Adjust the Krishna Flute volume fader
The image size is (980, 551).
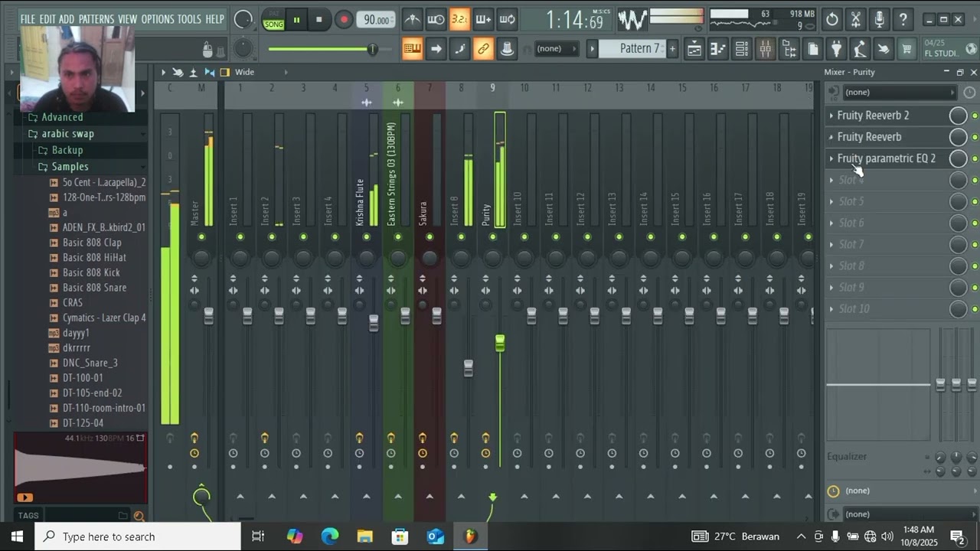[x=374, y=323]
